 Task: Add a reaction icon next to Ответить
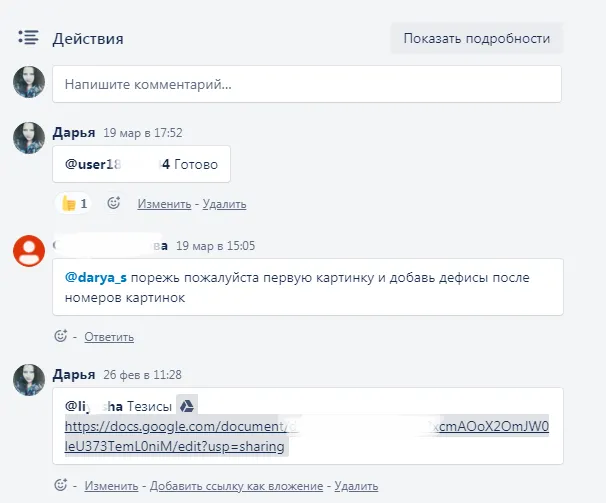[x=61, y=337]
